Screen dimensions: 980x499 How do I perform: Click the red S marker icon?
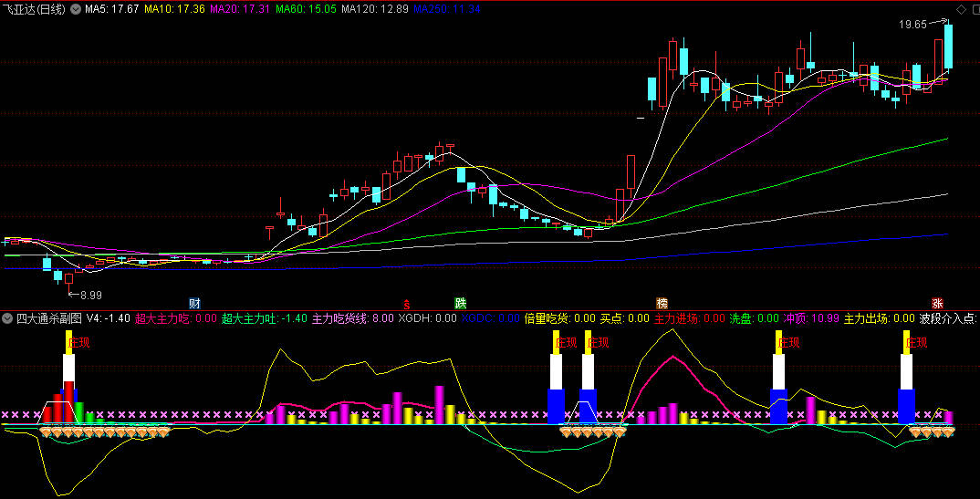pyautogui.click(x=407, y=304)
